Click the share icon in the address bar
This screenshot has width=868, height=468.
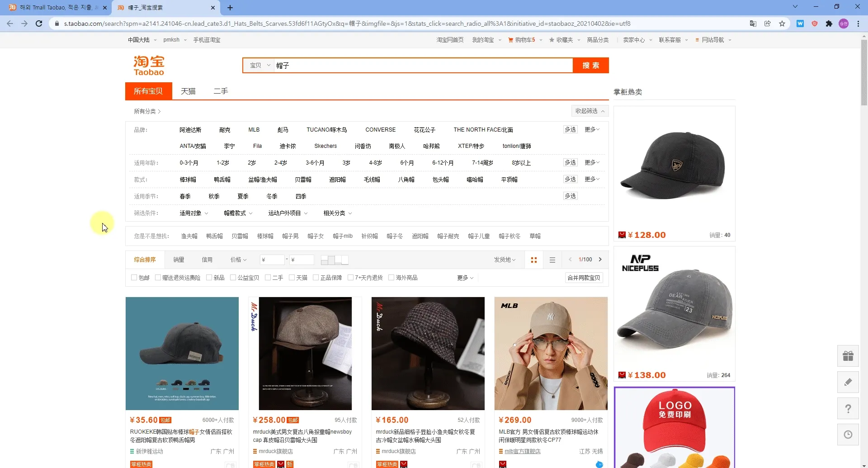click(x=768, y=24)
